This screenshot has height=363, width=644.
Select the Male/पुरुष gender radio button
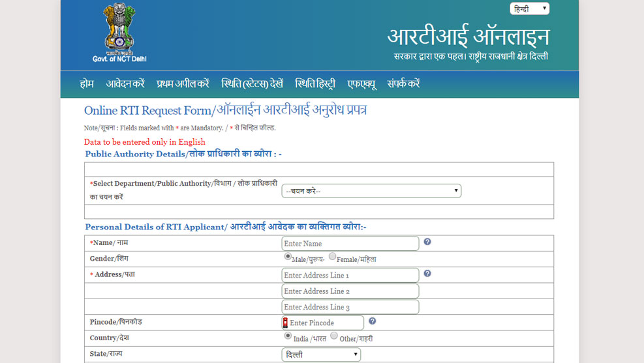[x=288, y=257]
